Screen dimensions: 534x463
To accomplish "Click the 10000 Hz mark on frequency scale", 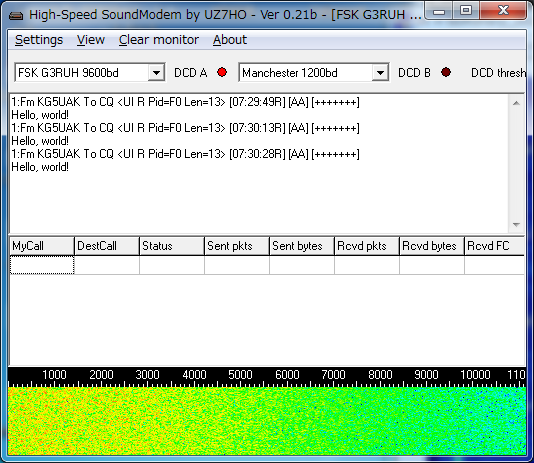I will [x=475, y=375].
